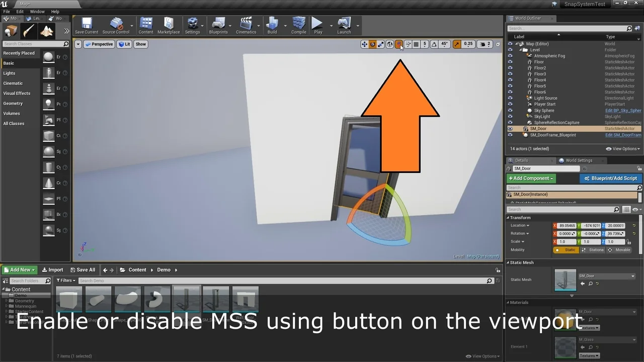Select Sky Sphere in the World Outliner

544,111
